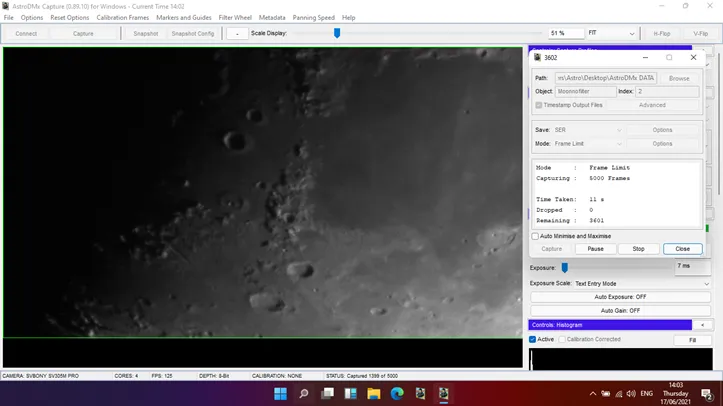Toggle Timestamp Output Files checkbox
Image resolution: width=723 pixels, height=406 pixels.
click(x=539, y=105)
